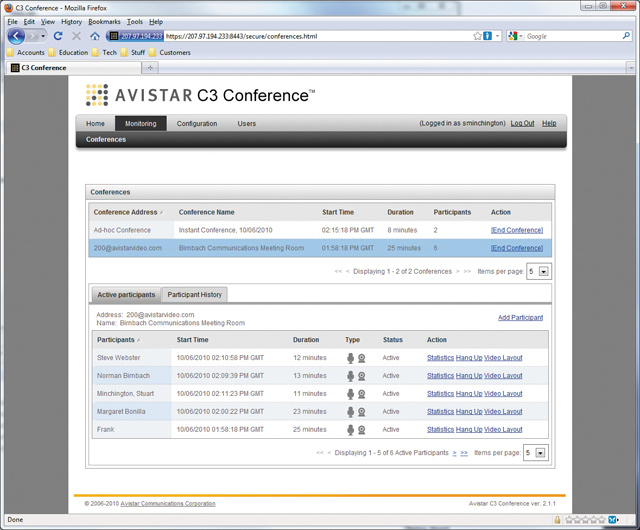Go back with the Firefox back arrow

(16, 36)
